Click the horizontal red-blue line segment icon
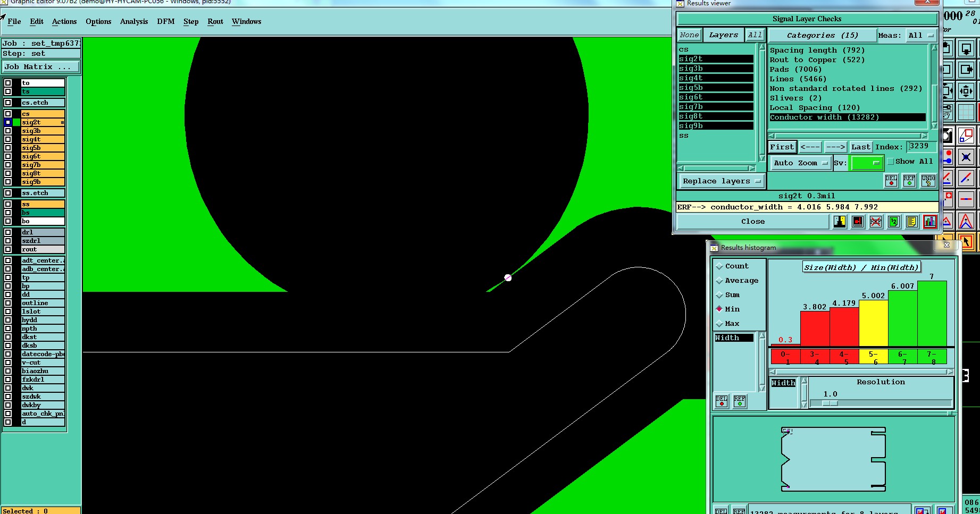Viewport: 980px width, 514px height. (x=966, y=199)
